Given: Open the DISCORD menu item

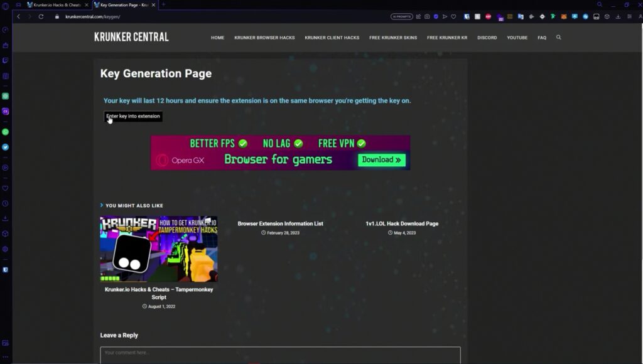Looking at the screenshot, I should point(487,38).
